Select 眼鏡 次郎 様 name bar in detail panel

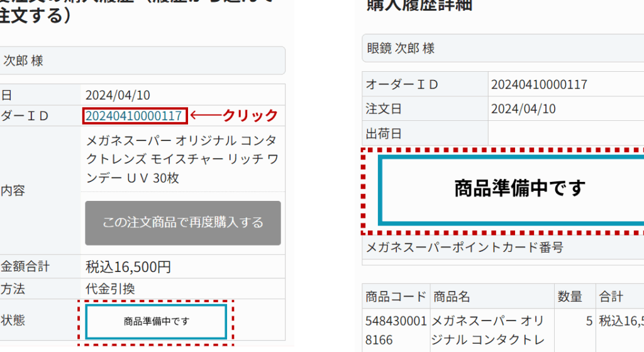[x=502, y=48]
